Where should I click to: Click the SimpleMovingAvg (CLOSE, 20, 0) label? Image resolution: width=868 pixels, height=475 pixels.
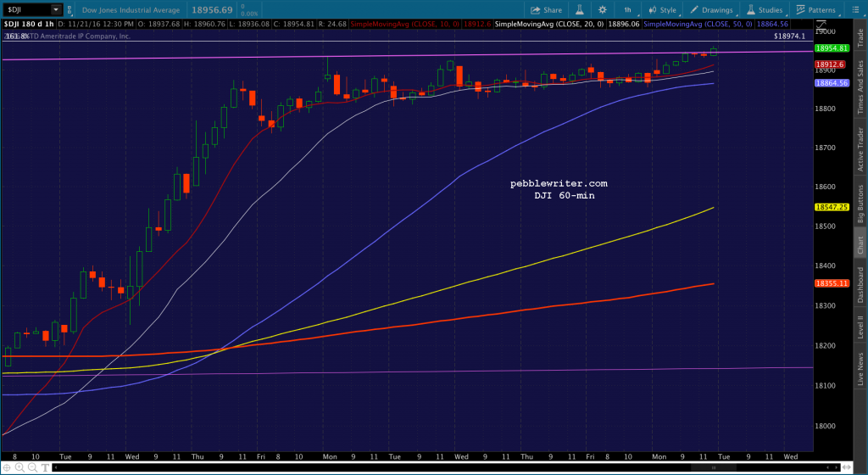pos(549,24)
